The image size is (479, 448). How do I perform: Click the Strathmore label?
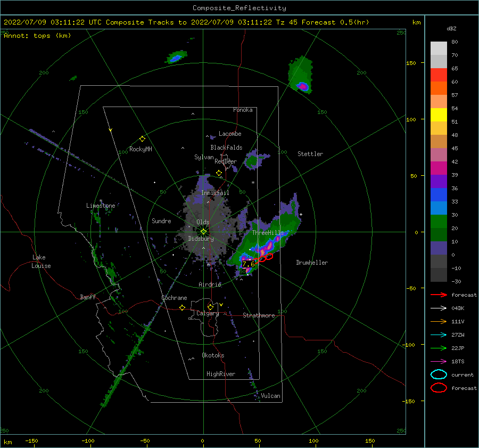click(259, 315)
